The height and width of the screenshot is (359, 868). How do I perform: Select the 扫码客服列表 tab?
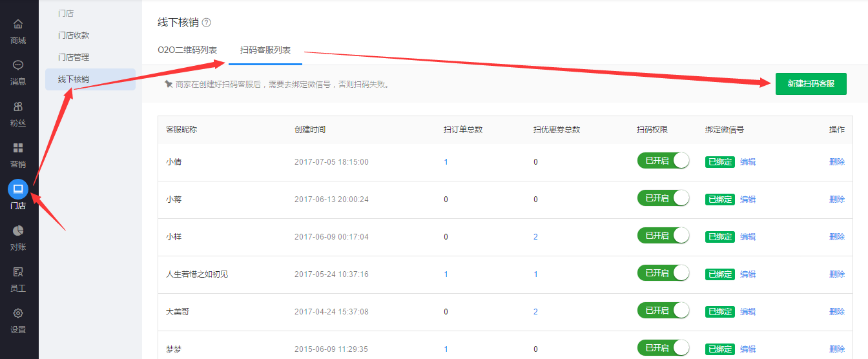[265, 50]
